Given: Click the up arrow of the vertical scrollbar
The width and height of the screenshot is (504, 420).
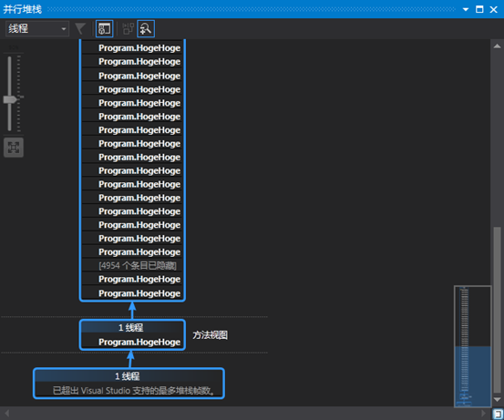Looking at the screenshot, I should [x=498, y=46].
